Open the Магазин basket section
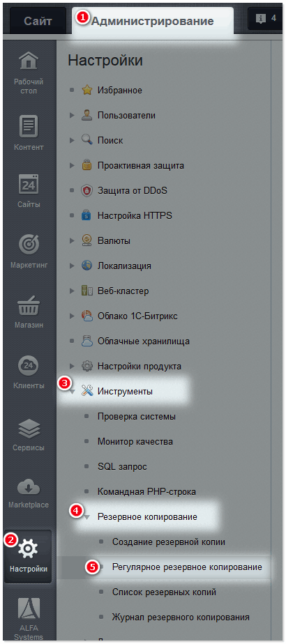Viewport: 286px width, 644px height. tap(29, 312)
